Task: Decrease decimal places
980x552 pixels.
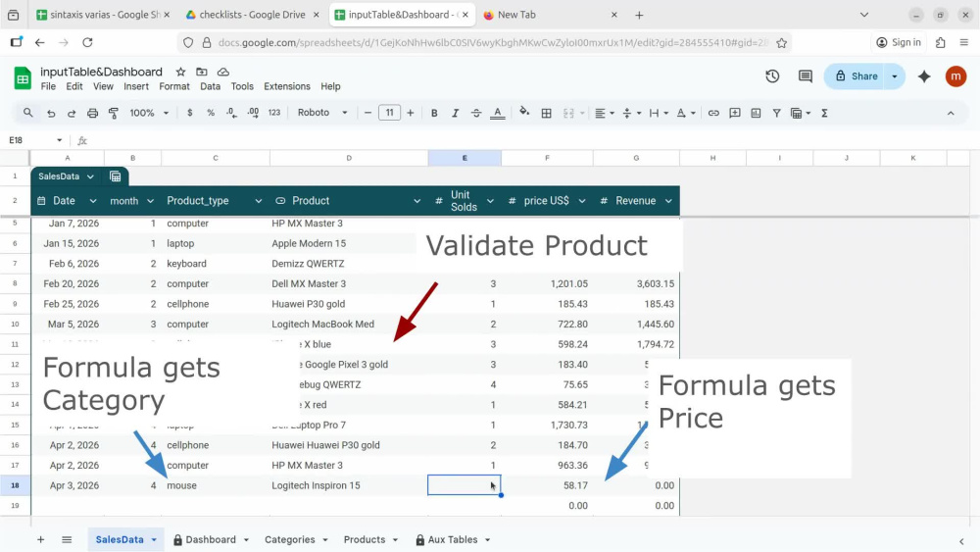Action: coord(231,113)
